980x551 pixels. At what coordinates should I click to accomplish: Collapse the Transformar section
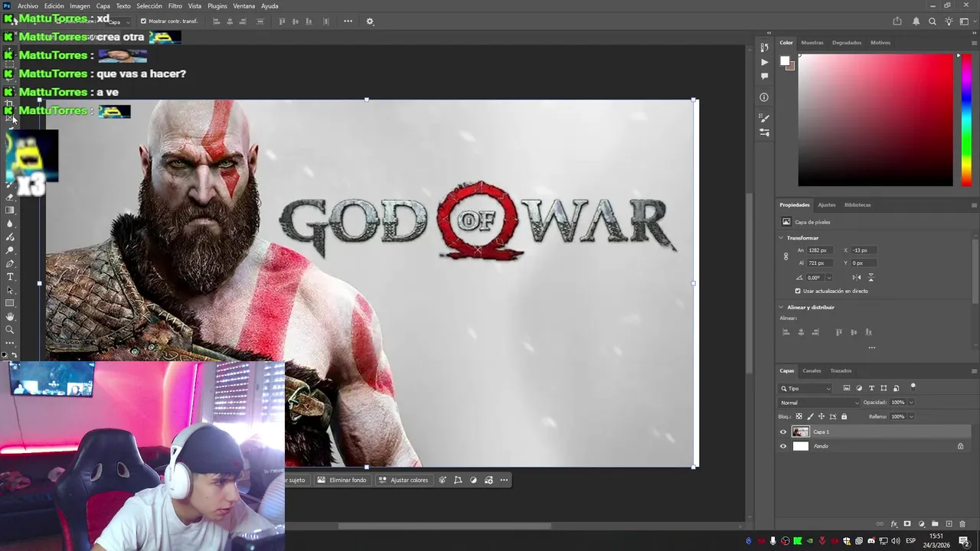tap(781, 238)
